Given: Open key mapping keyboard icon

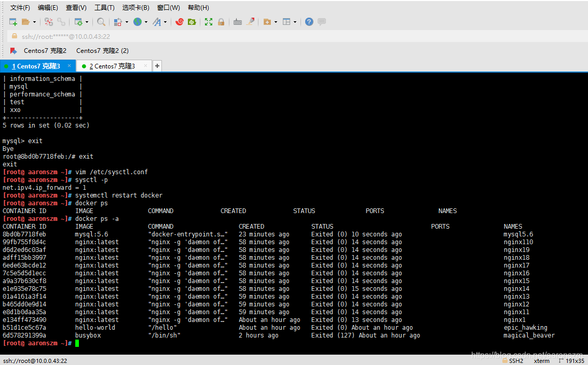Looking at the screenshot, I should [237, 22].
